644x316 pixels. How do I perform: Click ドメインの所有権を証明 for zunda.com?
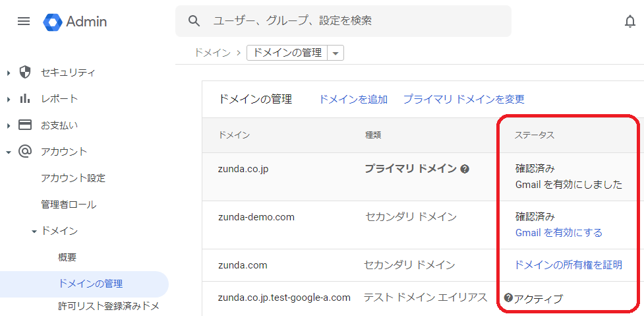(568, 265)
